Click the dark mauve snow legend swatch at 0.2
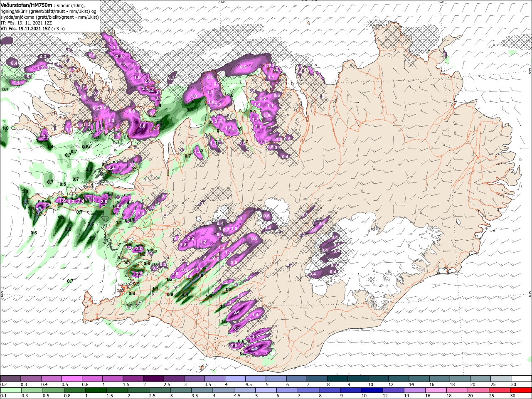The image size is (532, 399). pyautogui.click(x=10, y=379)
